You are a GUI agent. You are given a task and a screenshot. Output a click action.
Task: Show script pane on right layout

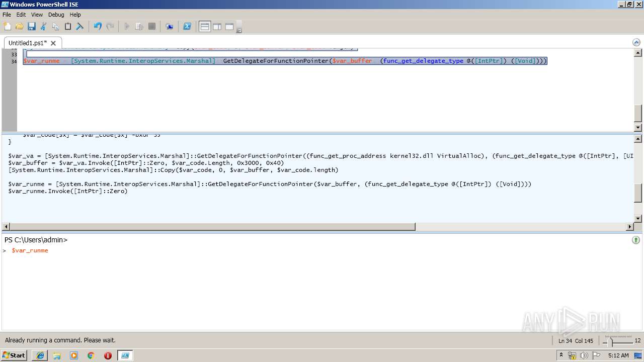click(217, 26)
